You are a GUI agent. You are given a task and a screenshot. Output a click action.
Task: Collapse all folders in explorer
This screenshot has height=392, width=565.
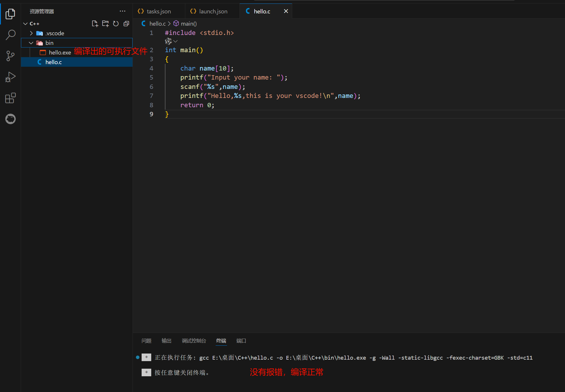tap(126, 24)
